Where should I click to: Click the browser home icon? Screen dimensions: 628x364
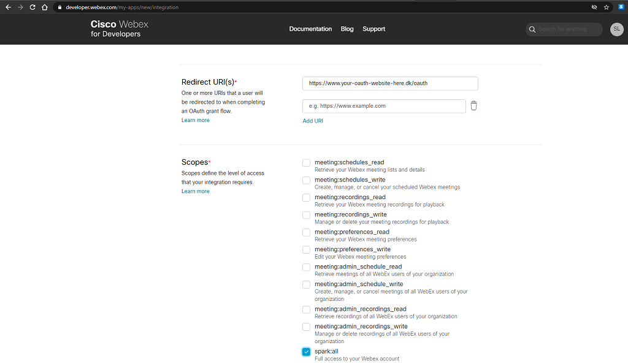tap(45, 7)
